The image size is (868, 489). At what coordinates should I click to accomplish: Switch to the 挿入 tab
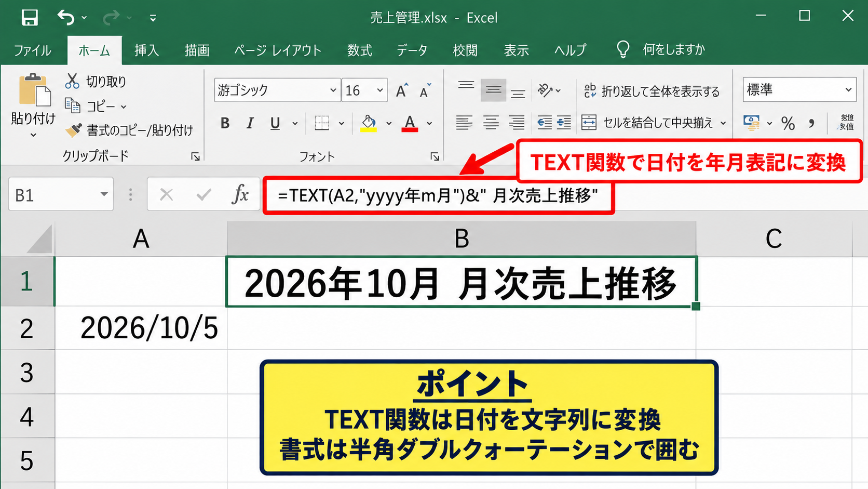coord(146,50)
